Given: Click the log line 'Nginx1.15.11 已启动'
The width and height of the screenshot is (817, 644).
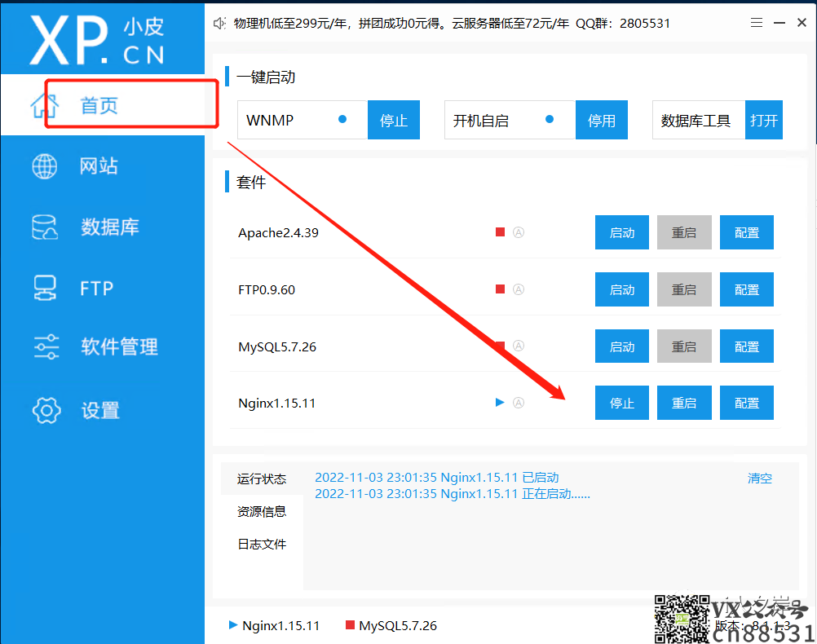Looking at the screenshot, I should 437,477.
